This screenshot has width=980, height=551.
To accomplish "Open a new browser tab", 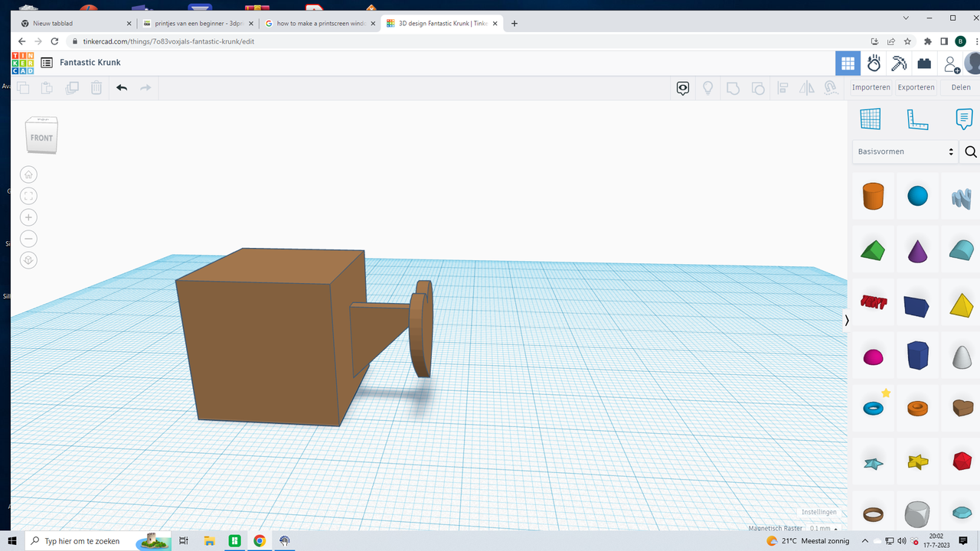I will tap(514, 24).
